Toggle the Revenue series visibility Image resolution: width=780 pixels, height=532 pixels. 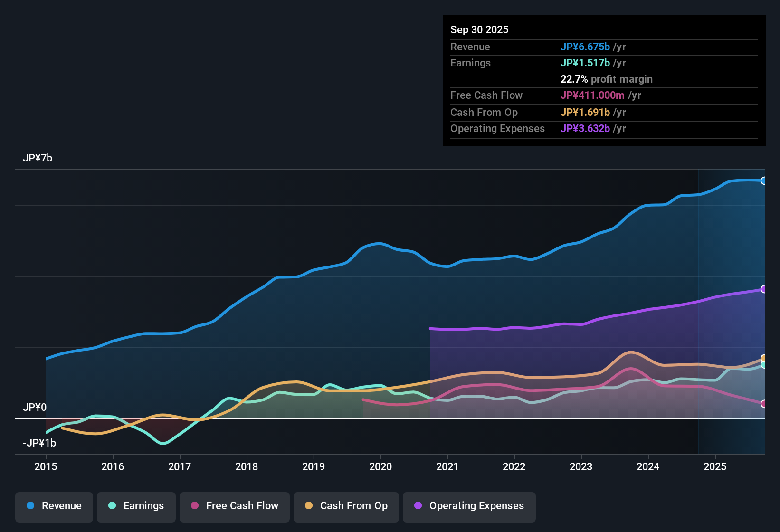click(x=54, y=506)
